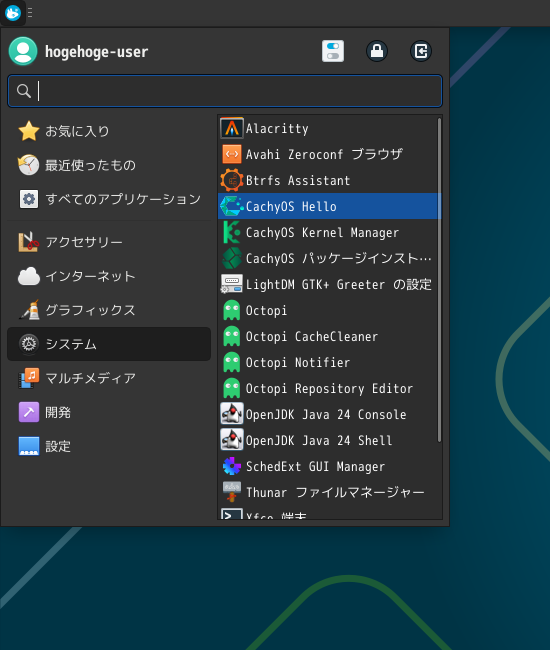Open OpenJDK Java 24 Console label

point(326,415)
